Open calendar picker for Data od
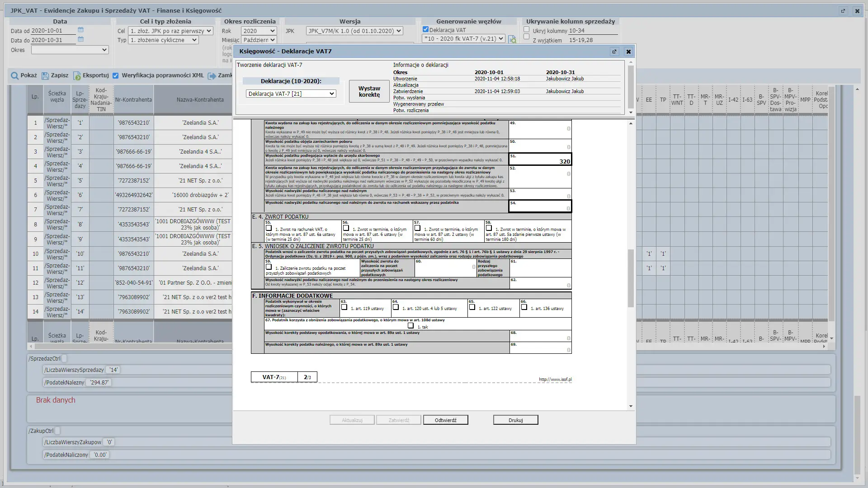 tap(80, 30)
